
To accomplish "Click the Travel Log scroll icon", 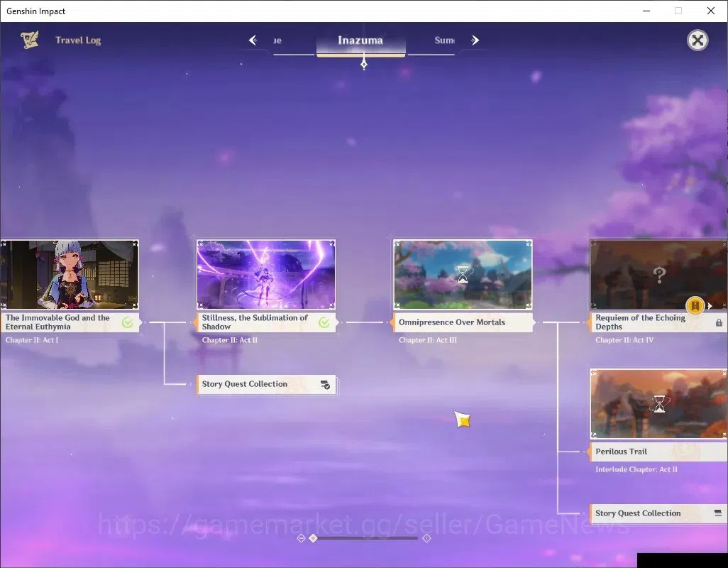I will [x=30, y=40].
